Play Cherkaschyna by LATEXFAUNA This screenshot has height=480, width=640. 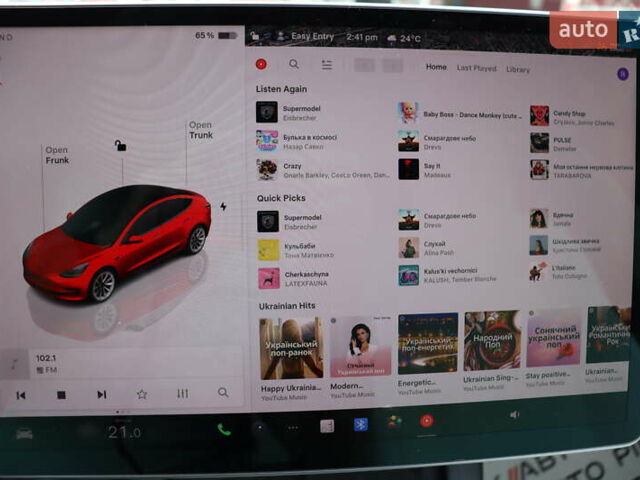pos(293,279)
